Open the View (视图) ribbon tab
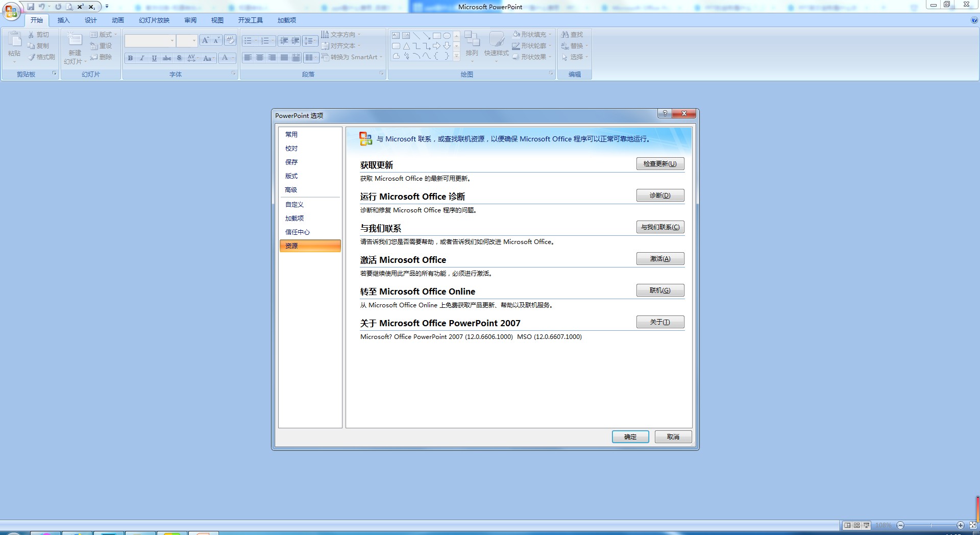The height and width of the screenshot is (535, 980). pos(217,20)
